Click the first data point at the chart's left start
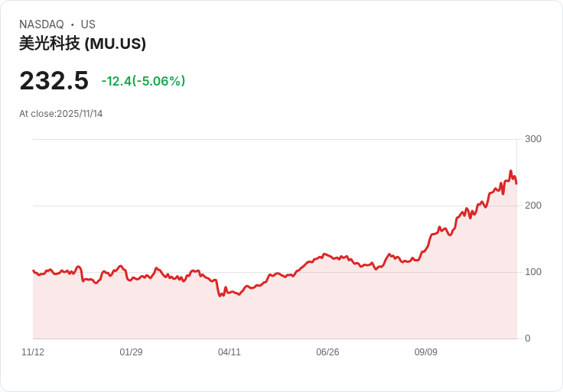The image size is (563, 392). [x=33, y=271]
